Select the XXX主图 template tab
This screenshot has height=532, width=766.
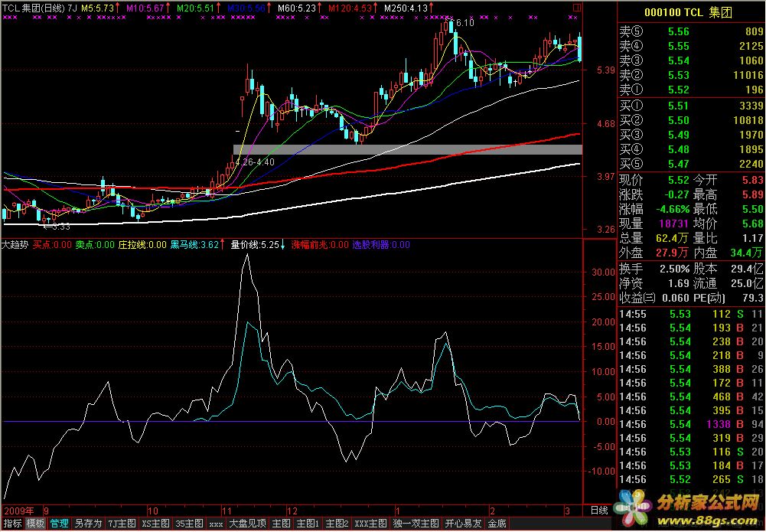point(371,524)
